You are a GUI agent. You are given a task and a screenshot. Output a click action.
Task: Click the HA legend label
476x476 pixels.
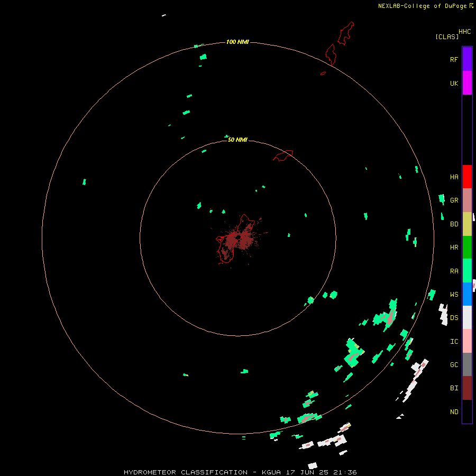pos(454,177)
